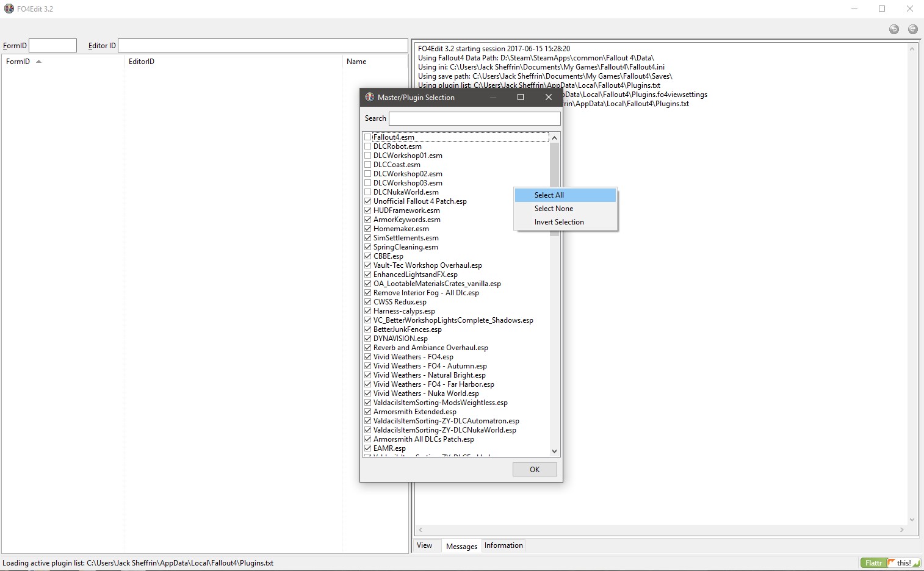Choose Invert Selection from context menu
The height and width of the screenshot is (571, 924).
pyautogui.click(x=566, y=222)
